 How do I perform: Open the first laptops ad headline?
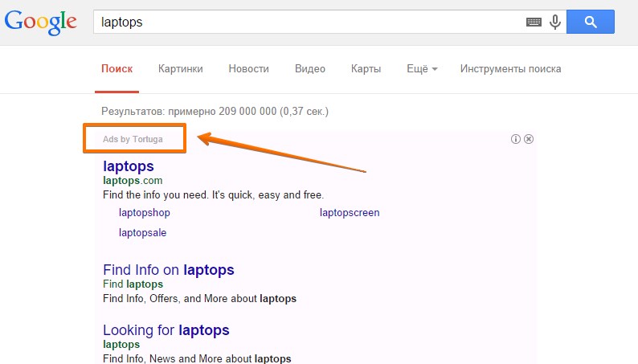[x=129, y=166]
